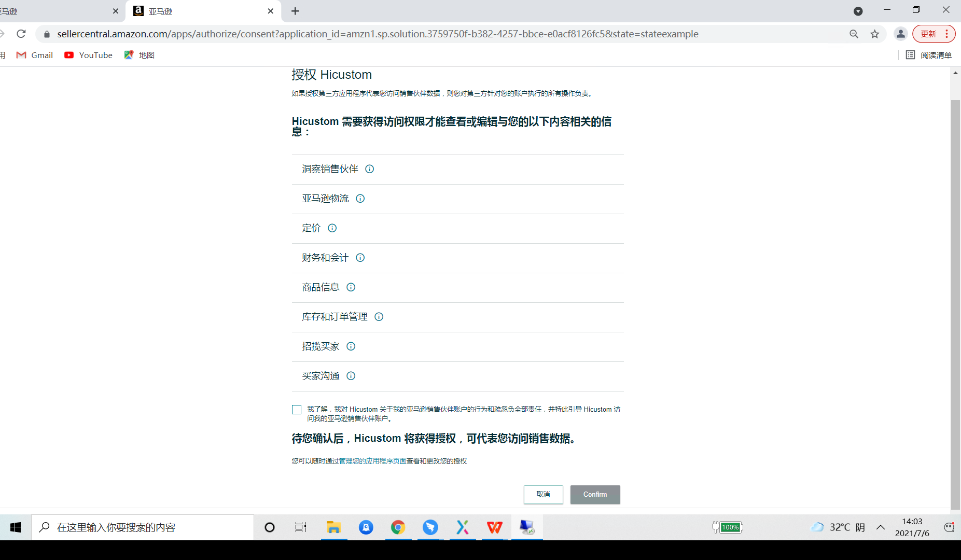Viewport: 961px width, 560px height.
Task: Show hidden system tray icons
Action: pyautogui.click(x=880, y=527)
